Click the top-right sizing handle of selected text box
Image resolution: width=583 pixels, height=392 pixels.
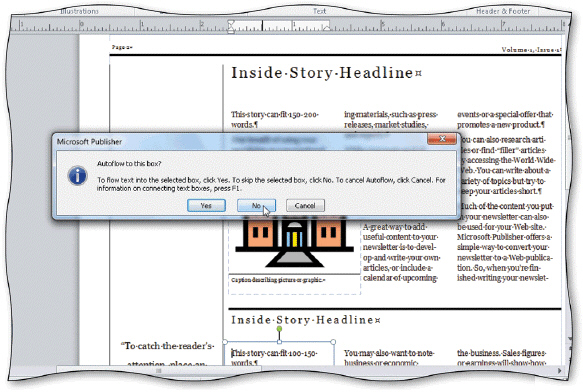333,342
